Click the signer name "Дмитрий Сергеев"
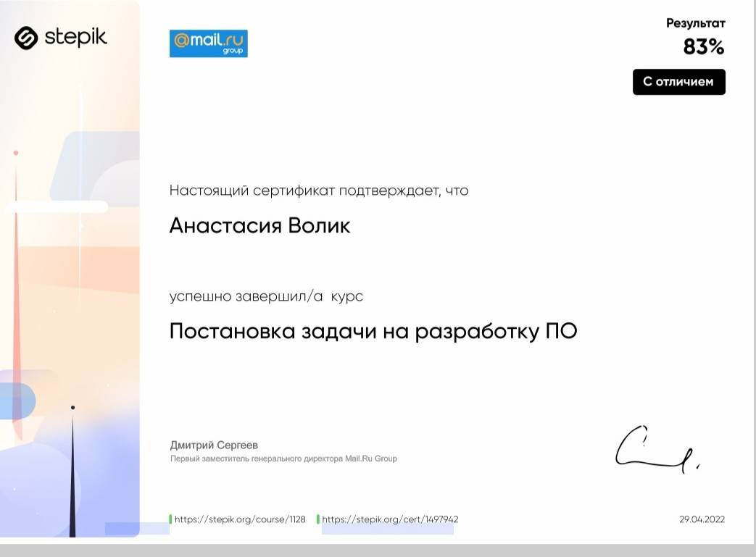756x557 pixels. 214,445
